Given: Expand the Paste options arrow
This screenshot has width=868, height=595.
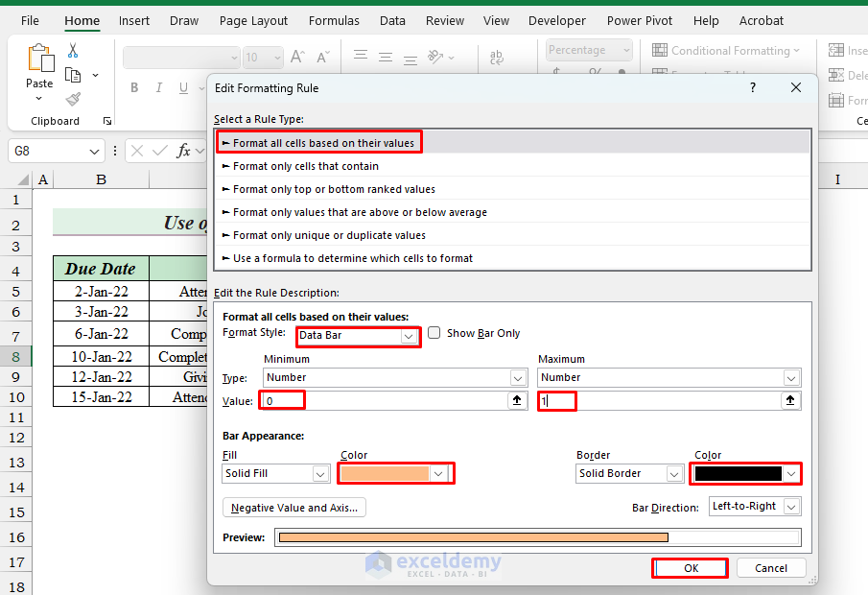Looking at the screenshot, I should (38, 99).
